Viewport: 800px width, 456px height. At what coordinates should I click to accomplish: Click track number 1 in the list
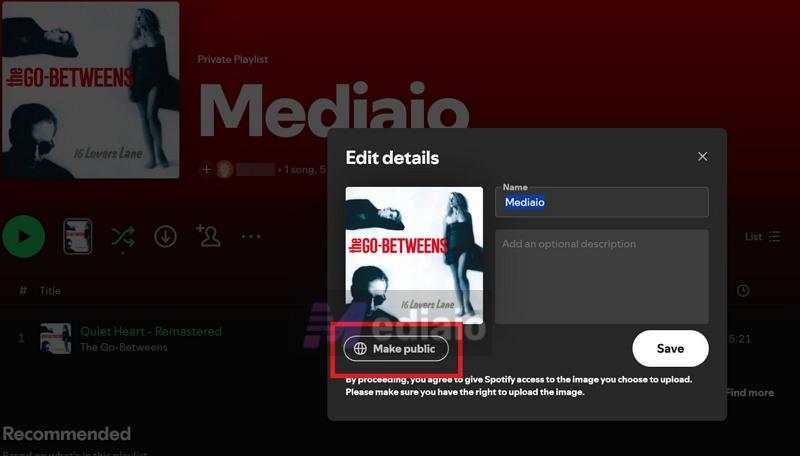click(21, 338)
